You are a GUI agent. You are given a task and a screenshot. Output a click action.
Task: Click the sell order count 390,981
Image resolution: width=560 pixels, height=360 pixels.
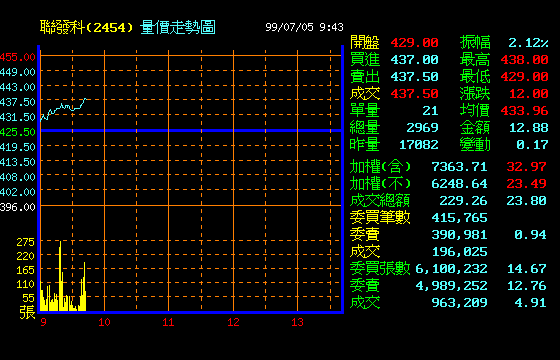pyautogui.click(x=459, y=235)
